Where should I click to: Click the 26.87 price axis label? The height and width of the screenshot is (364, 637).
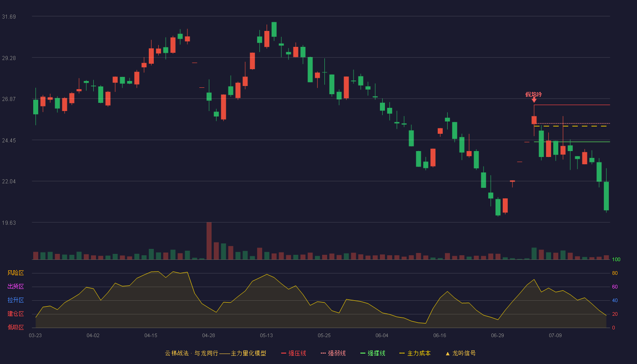(x=9, y=99)
